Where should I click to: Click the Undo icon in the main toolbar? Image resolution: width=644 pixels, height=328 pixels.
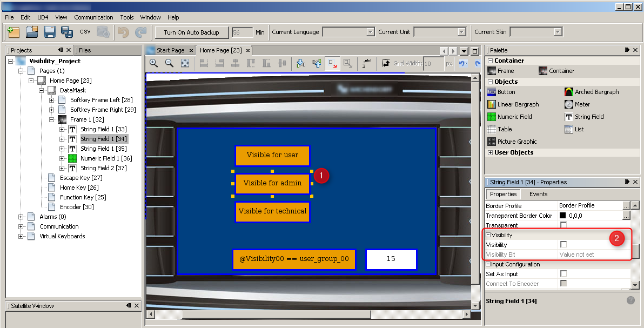(124, 32)
